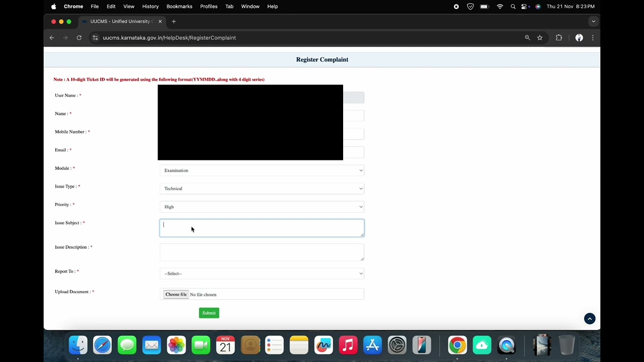Image resolution: width=644 pixels, height=362 pixels.
Task: Open the Module dropdown showing Examination
Action: [x=262, y=170]
